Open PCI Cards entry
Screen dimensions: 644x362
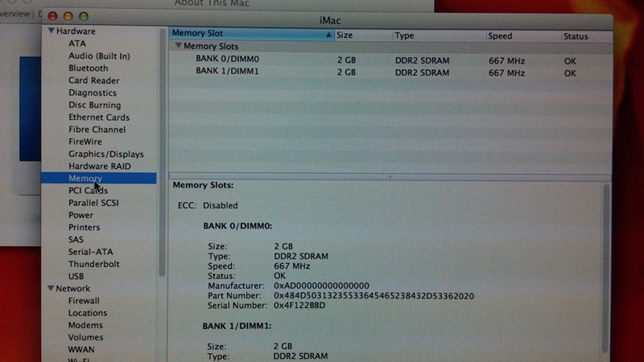[88, 191]
